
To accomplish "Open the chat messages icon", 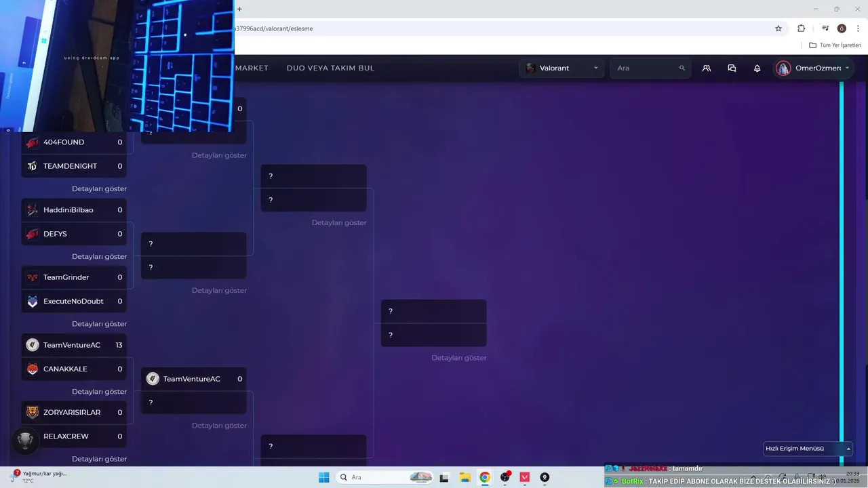I will [732, 68].
